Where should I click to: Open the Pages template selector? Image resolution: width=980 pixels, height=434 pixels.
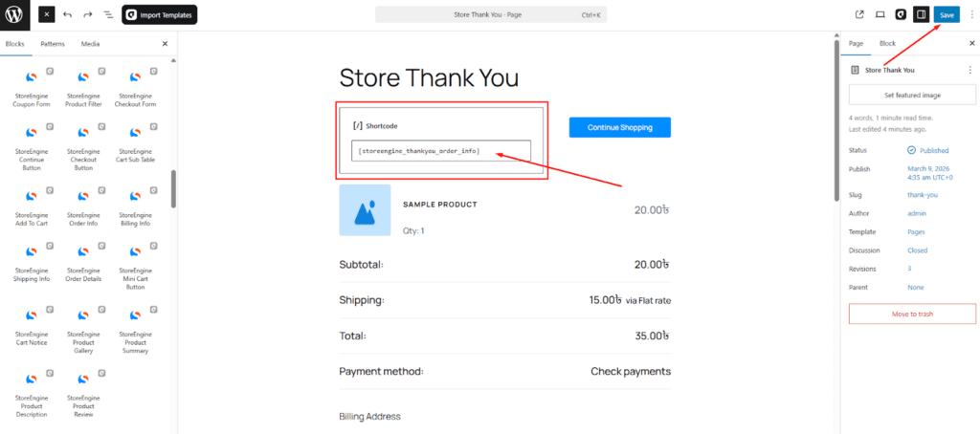(916, 231)
